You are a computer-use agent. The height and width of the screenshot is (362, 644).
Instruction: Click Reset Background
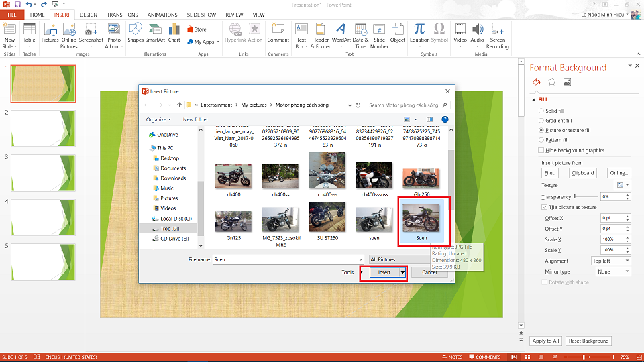tap(588, 341)
